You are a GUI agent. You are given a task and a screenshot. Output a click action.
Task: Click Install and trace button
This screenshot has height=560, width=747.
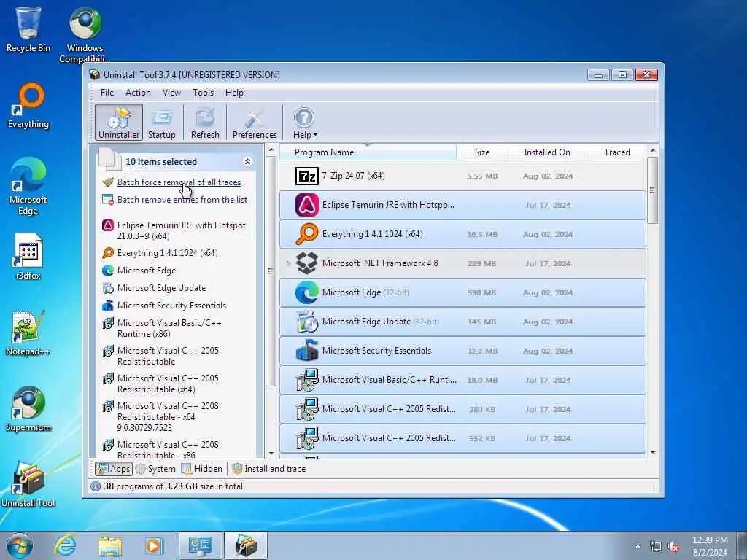[268, 469]
